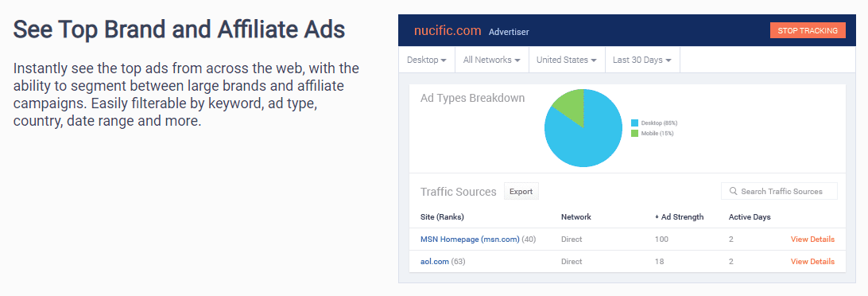Screen dimensions: 868x296
Task: Open the aol.com site link
Action: tap(435, 262)
